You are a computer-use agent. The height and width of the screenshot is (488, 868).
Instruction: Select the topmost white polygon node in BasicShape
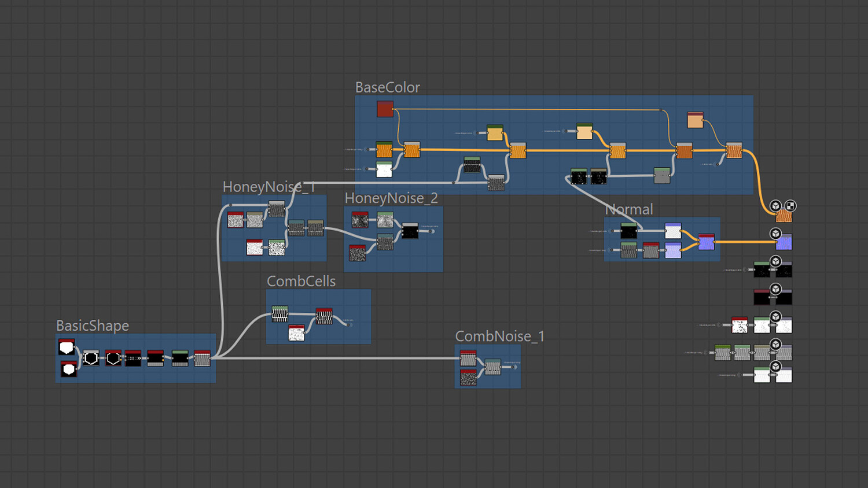[67, 347]
